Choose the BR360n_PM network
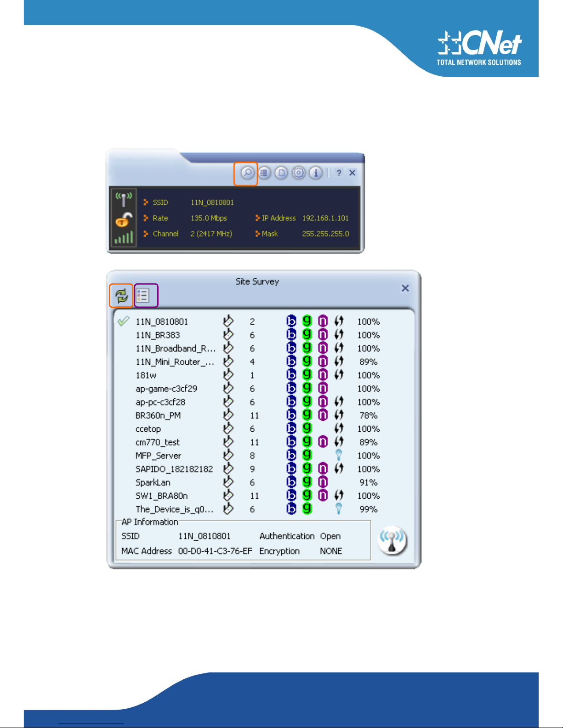This screenshot has width=563, height=728. 158,416
